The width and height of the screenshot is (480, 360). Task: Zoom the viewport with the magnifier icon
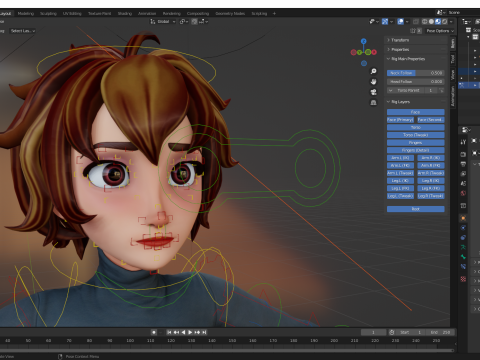[374, 71]
